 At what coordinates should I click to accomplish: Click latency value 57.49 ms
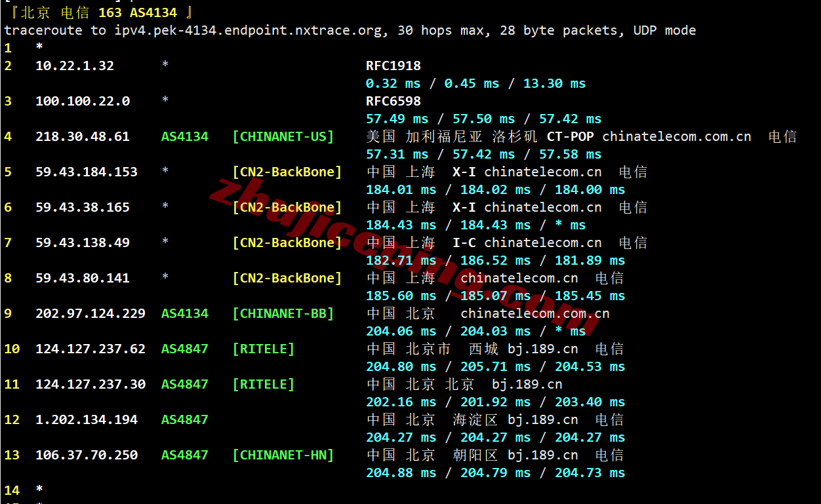pos(397,119)
